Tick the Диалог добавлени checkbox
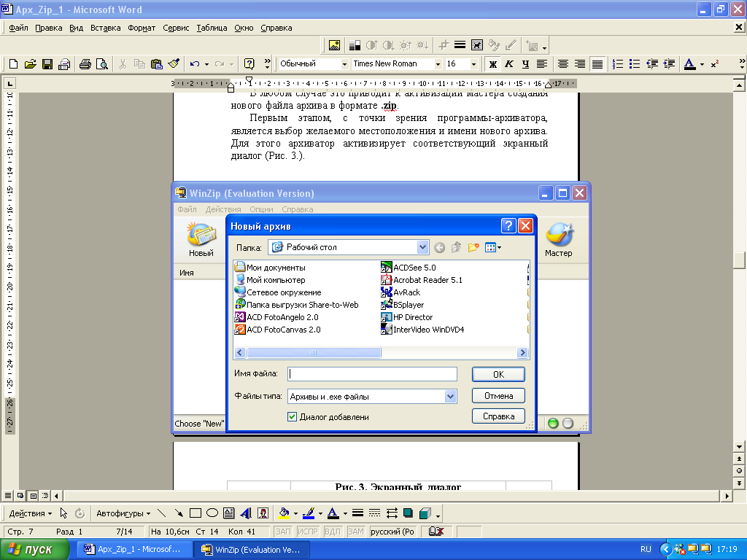Viewport: 747px width, 560px height. pos(292,416)
